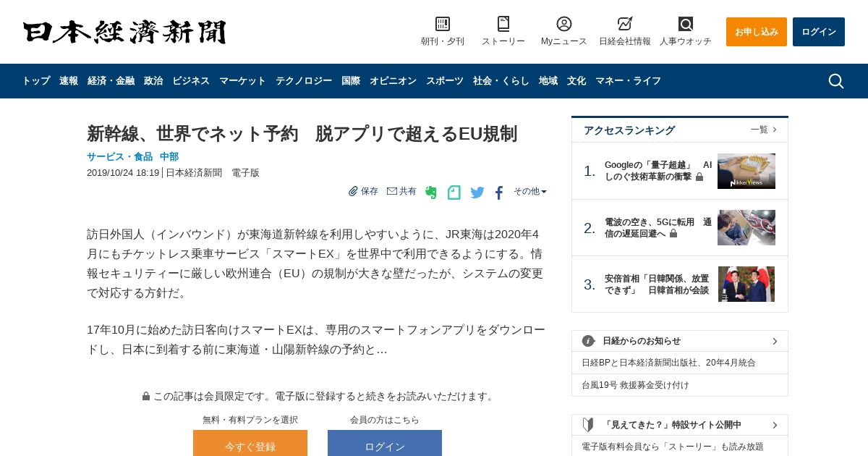Click the header ログイン button

point(819,32)
